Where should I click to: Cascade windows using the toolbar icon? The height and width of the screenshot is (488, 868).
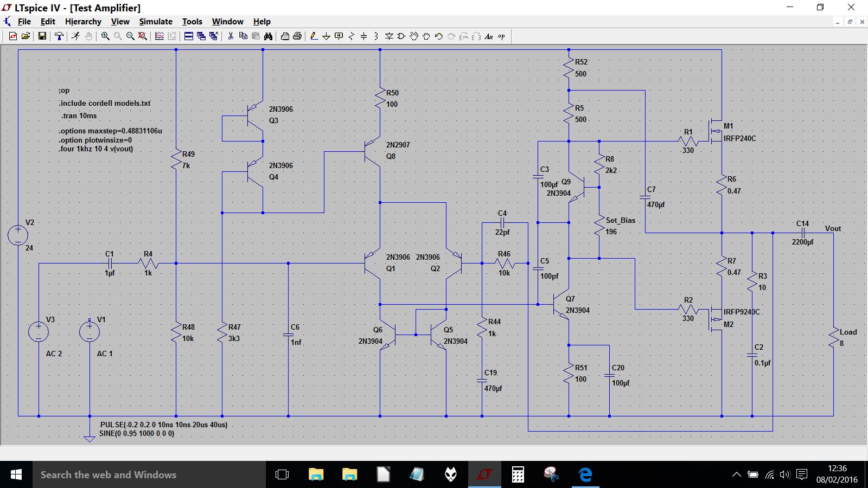tap(201, 36)
